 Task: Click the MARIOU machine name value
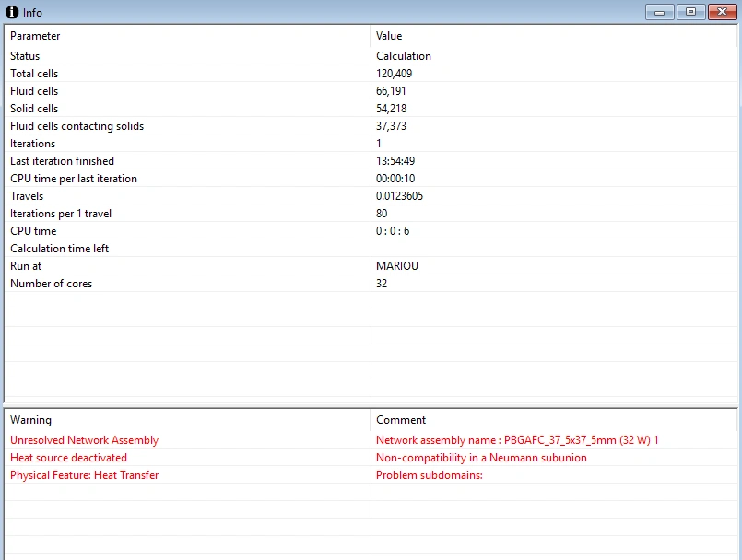397,266
